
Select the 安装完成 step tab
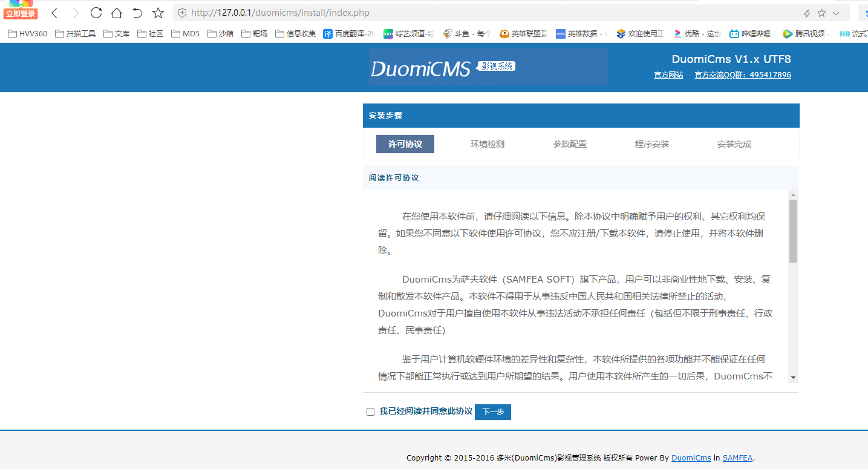point(734,144)
